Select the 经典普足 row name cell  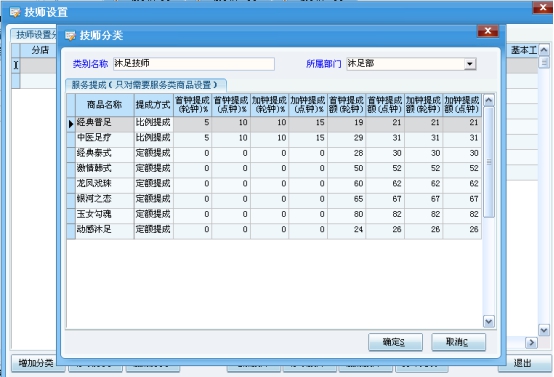click(105, 123)
